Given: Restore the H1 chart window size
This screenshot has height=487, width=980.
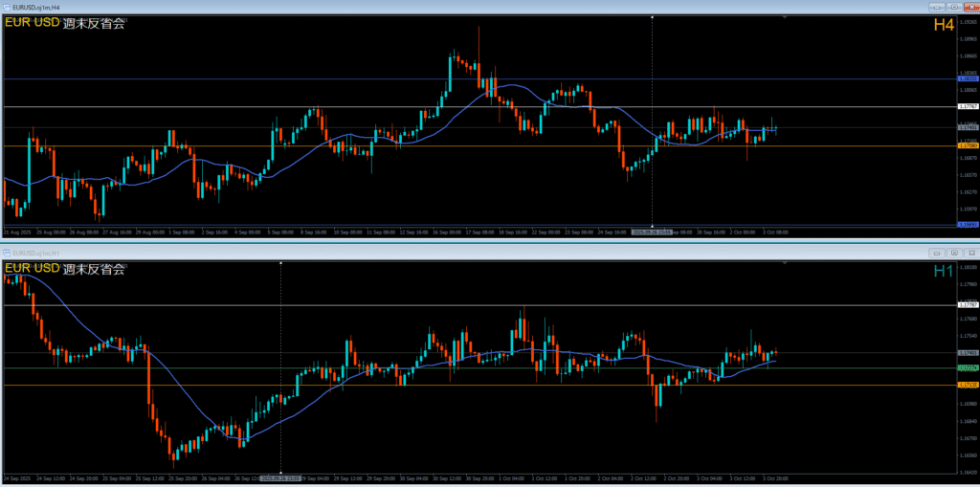Looking at the screenshot, I should tap(953, 253).
